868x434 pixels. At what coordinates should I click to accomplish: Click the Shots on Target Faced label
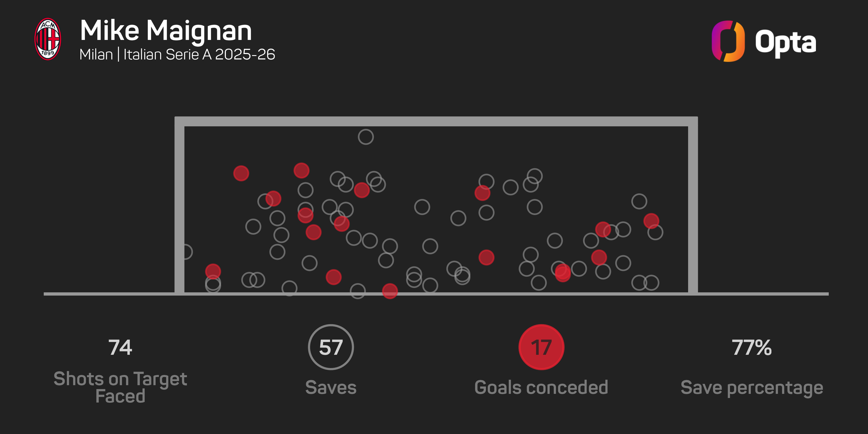point(120,387)
